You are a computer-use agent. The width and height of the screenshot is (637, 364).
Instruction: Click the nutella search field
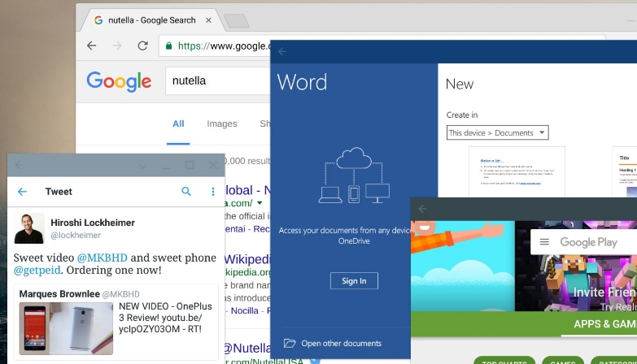218,80
